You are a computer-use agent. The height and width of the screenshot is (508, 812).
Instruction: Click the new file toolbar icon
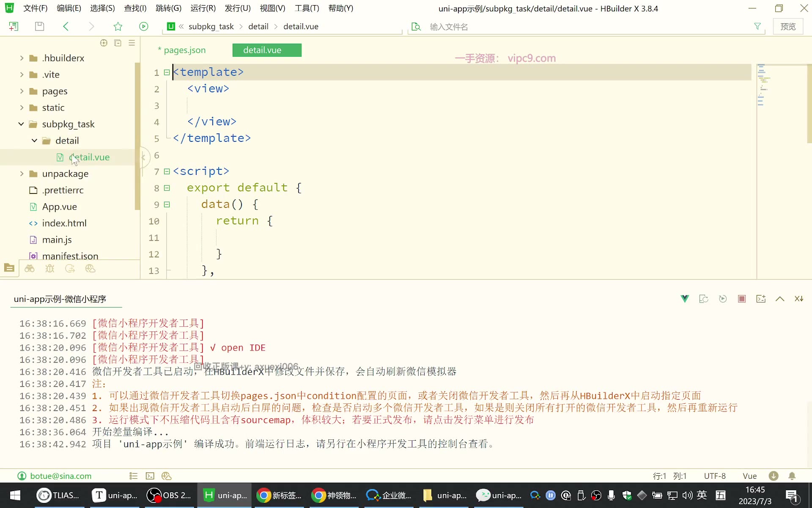click(x=14, y=26)
